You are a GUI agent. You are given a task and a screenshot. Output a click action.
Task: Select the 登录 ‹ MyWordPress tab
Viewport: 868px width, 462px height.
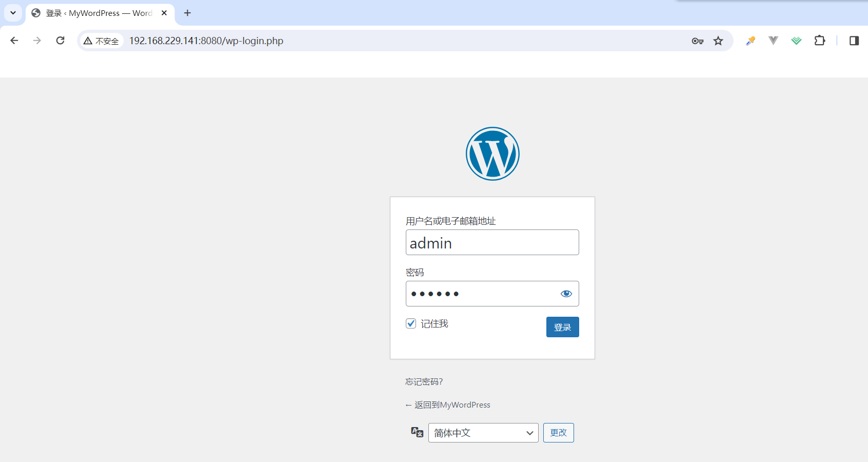coord(99,13)
